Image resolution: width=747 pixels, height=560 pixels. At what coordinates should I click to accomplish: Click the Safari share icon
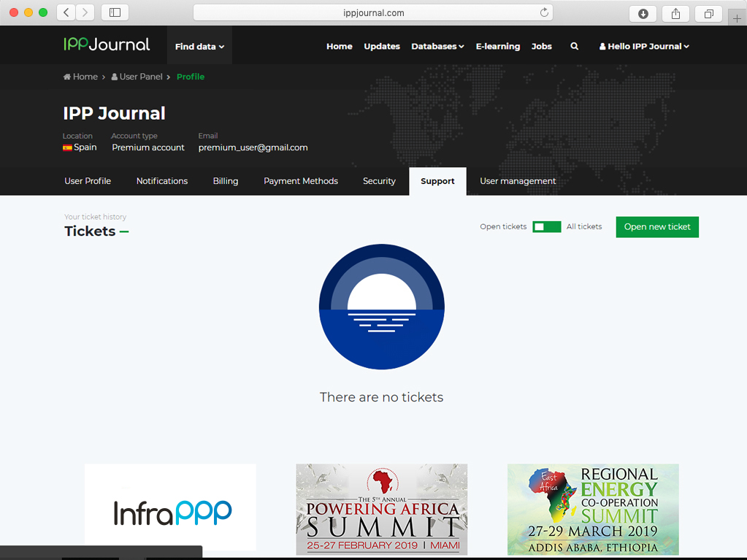pos(675,13)
